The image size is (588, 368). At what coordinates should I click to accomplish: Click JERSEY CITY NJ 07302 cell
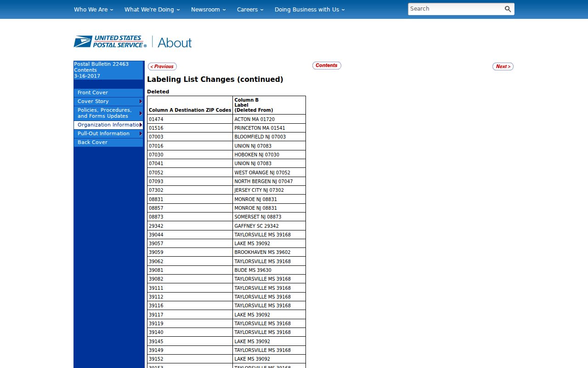(269, 190)
